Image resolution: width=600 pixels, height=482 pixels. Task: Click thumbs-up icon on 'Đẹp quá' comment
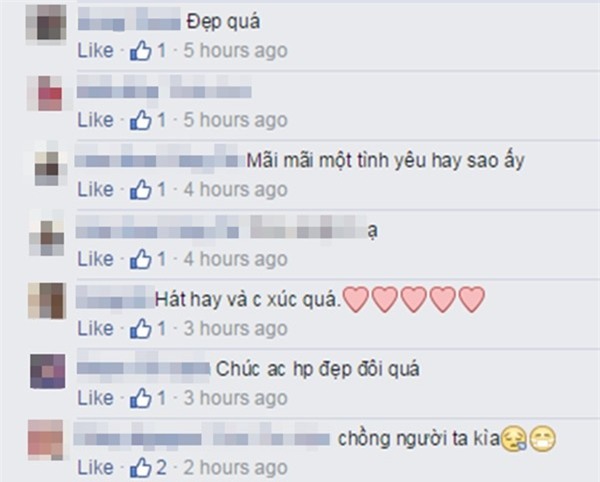pos(140,50)
